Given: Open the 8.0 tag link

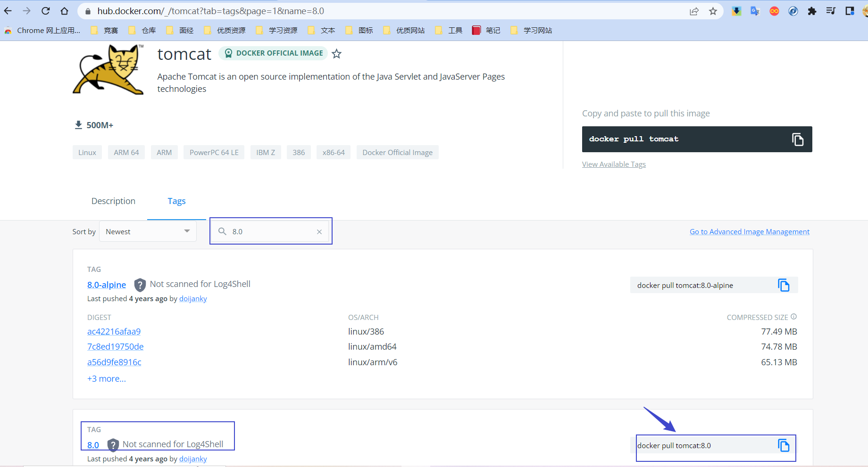Looking at the screenshot, I should tap(93, 445).
